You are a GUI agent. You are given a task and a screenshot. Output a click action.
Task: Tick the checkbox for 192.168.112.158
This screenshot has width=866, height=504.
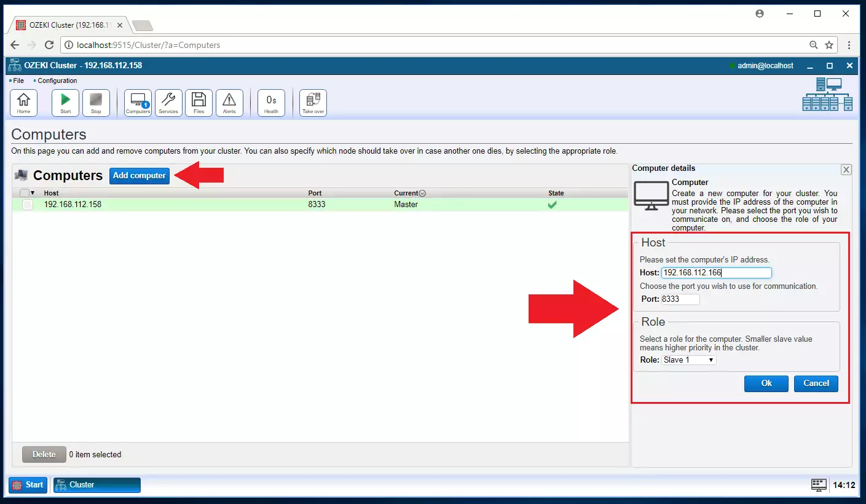(x=28, y=205)
